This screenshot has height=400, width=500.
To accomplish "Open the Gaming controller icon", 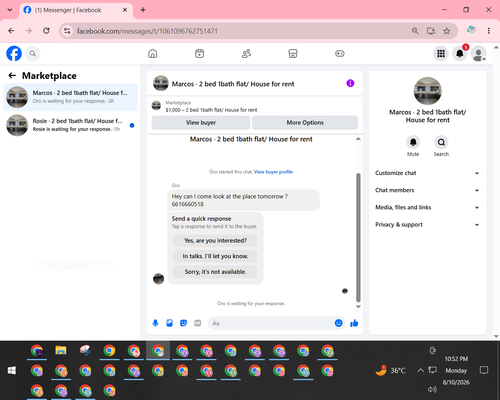I will (x=340, y=53).
